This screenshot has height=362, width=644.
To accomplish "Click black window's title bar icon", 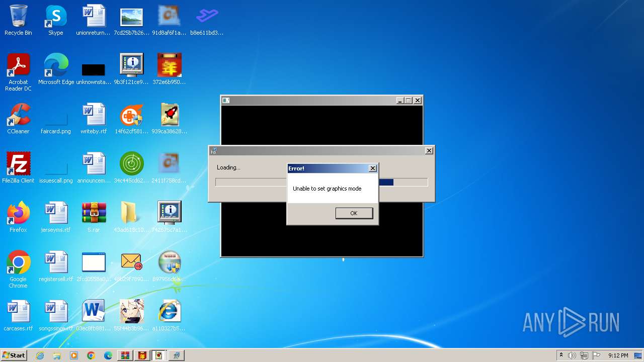I will coord(226,101).
